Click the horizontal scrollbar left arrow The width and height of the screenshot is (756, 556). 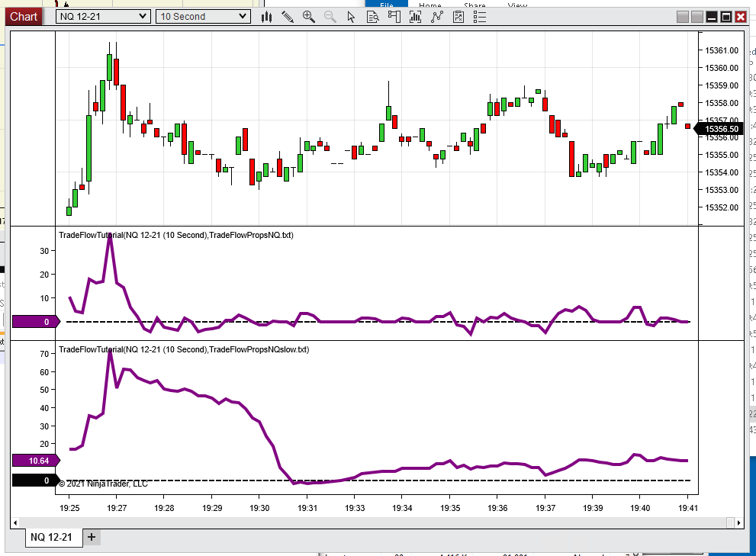(x=15, y=522)
